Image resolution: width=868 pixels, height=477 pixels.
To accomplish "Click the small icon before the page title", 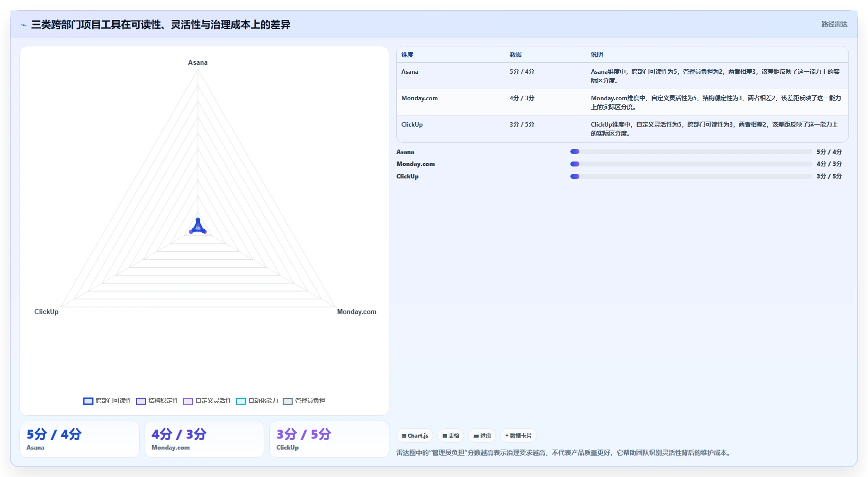I will [23, 25].
